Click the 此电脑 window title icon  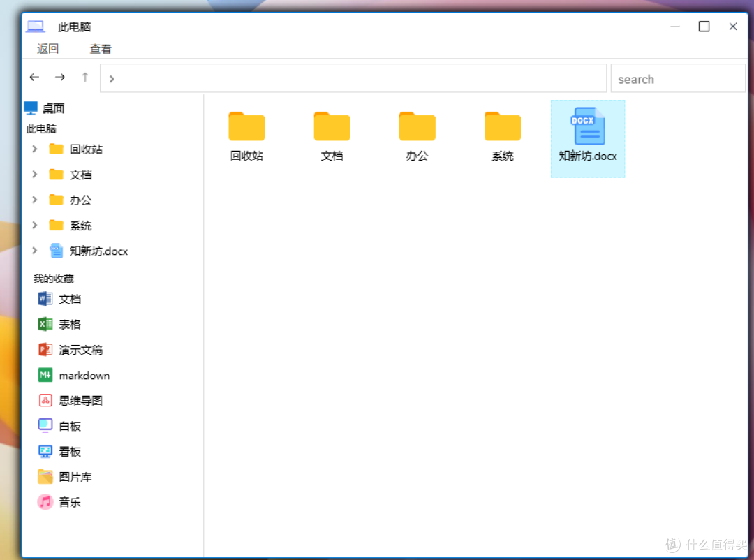[36, 27]
